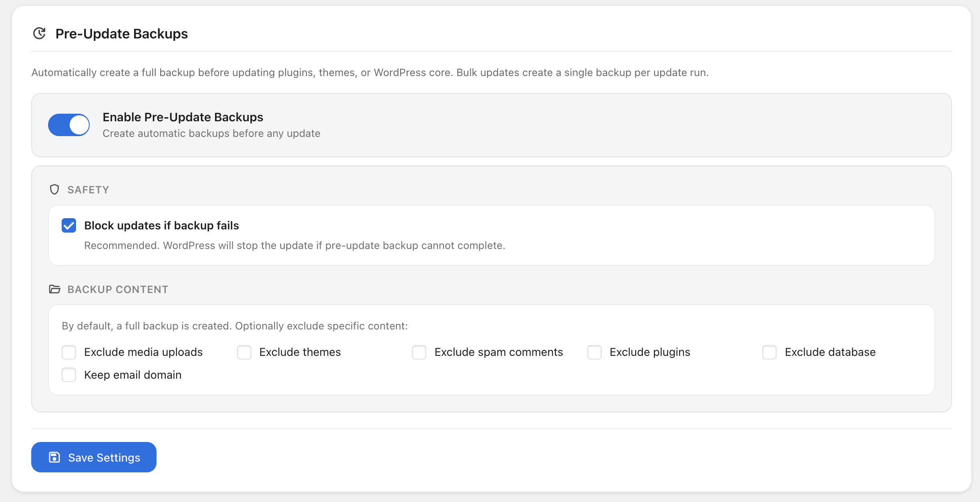Image resolution: width=980 pixels, height=502 pixels.
Task: Click the clock icon beside Pre-Update Backups heading
Action: click(x=39, y=34)
